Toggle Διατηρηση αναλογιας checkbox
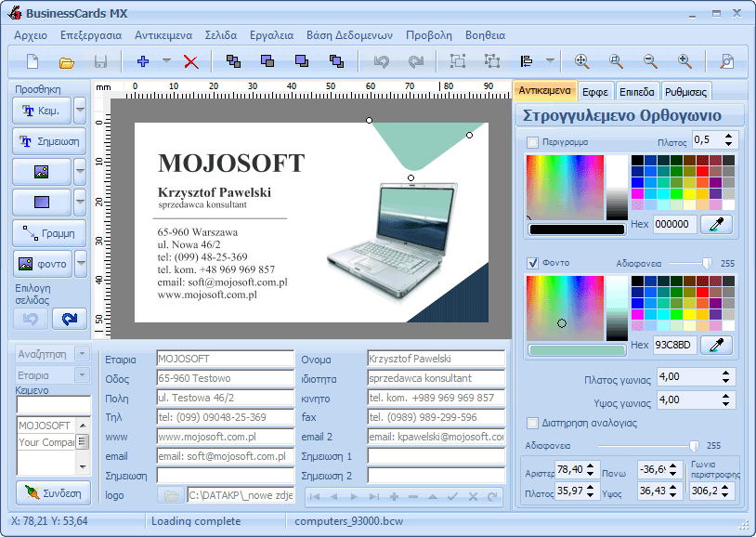This screenshot has width=756, height=537. (532, 423)
